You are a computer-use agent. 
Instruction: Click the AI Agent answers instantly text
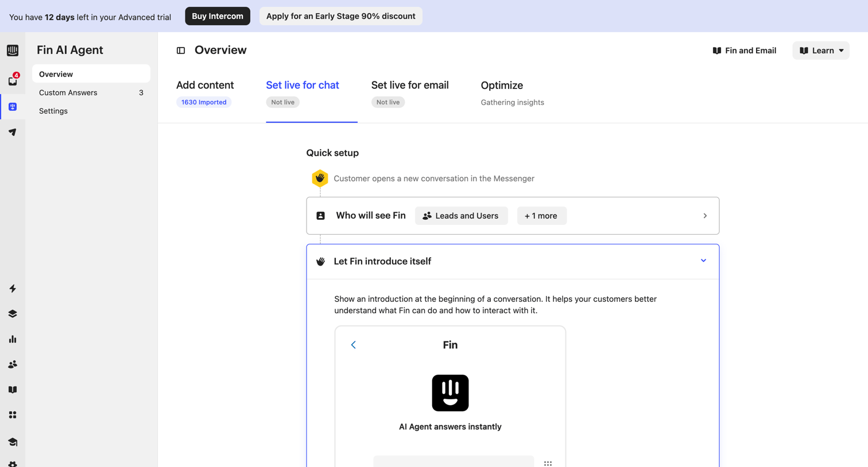[450, 427]
